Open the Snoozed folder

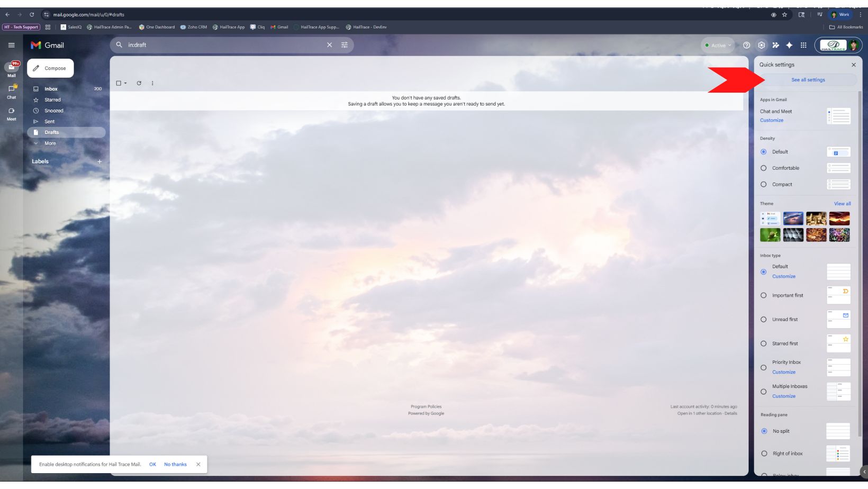(x=53, y=111)
